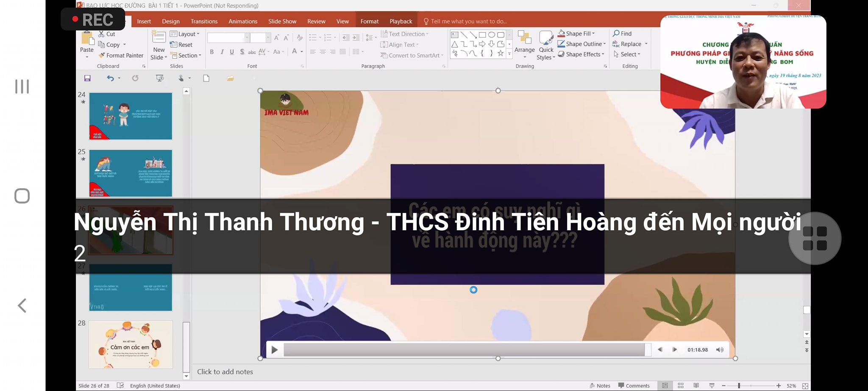Open the Find tool
Image resolution: width=868 pixels, height=391 pixels.
tap(622, 34)
